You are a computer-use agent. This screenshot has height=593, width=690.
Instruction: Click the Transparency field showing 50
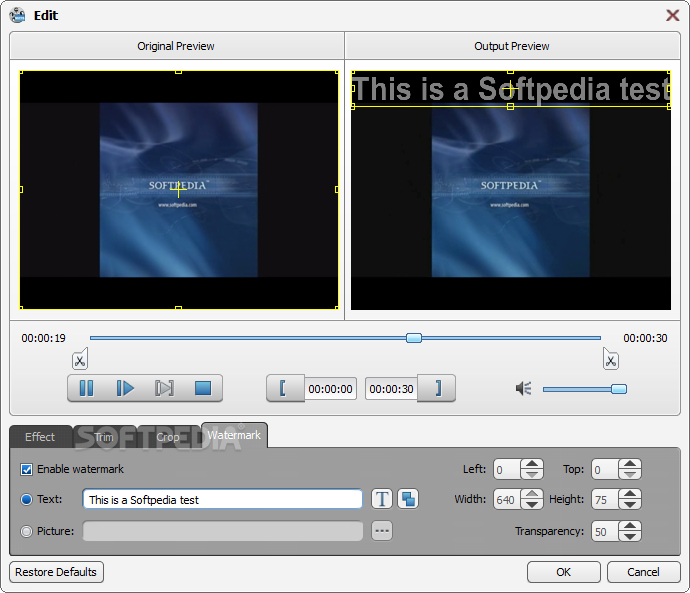coord(605,531)
